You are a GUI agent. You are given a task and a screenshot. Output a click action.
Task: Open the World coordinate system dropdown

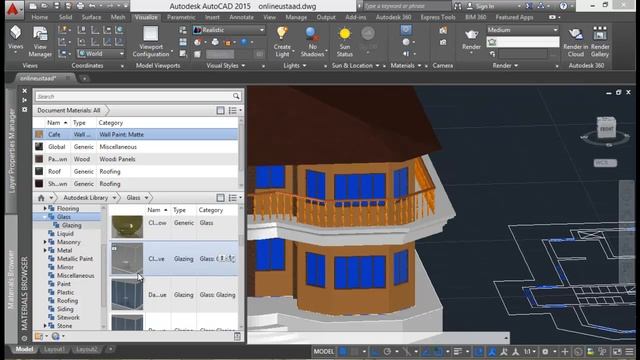[101, 53]
